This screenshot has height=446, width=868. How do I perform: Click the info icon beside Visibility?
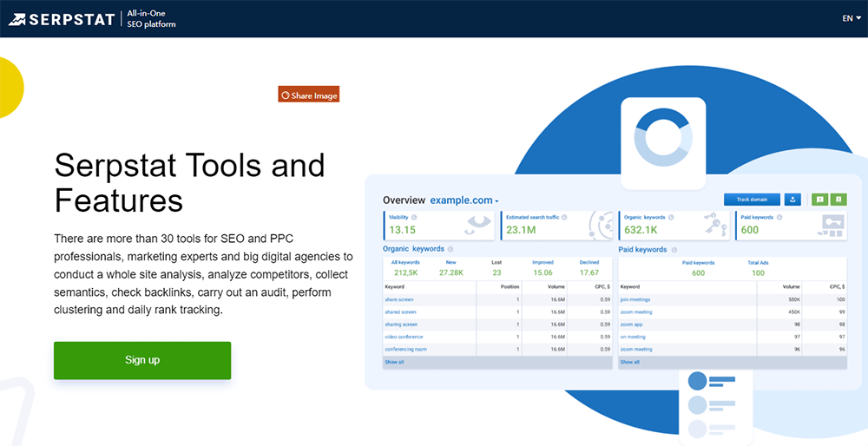413,218
